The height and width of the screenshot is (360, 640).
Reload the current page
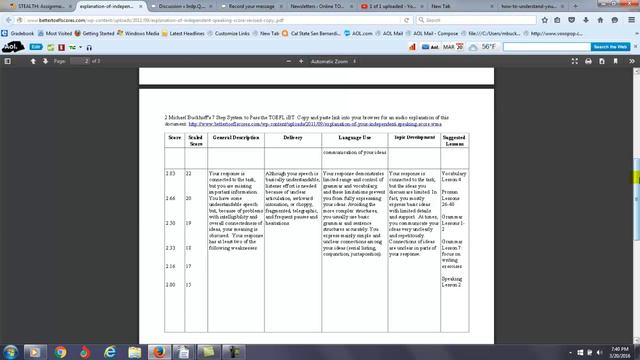point(407,20)
